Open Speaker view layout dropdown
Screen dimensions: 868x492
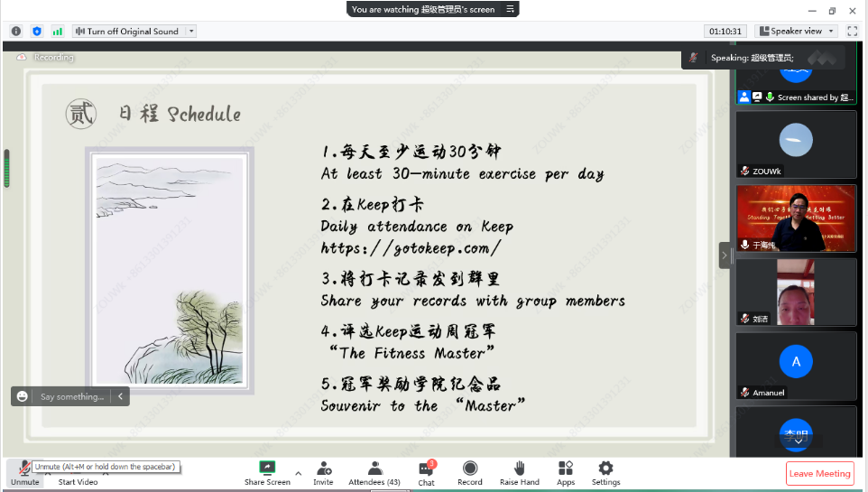[x=796, y=31]
